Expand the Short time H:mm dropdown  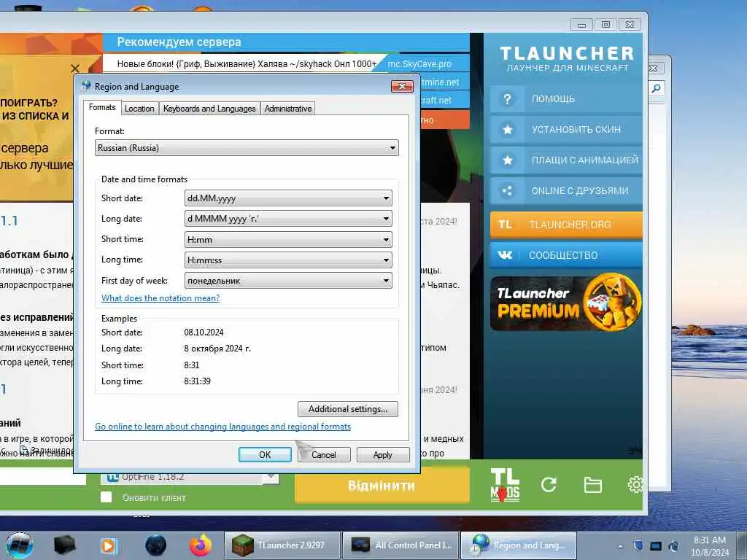click(288, 239)
